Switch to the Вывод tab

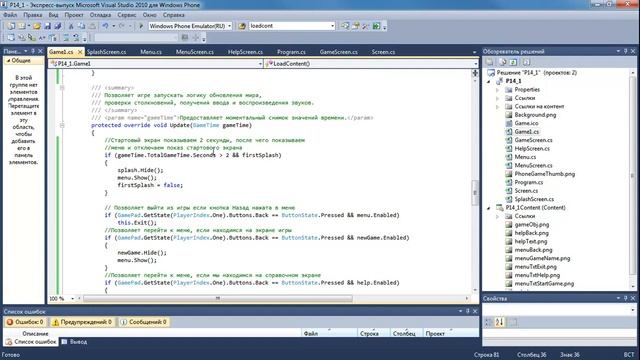coord(75,342)
